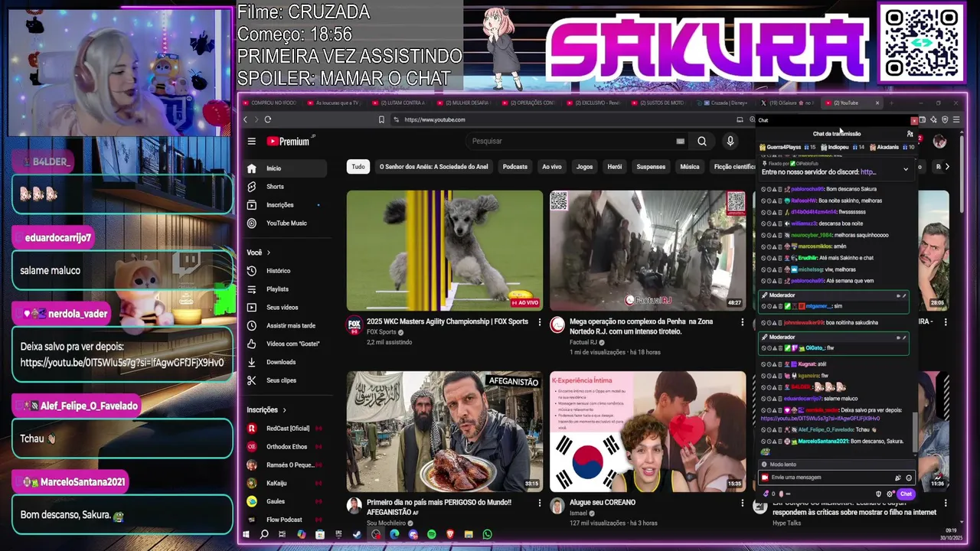The height and width of the screenshot is (551, 980).
Task: Start voice search with the microphone icon
Action: pyautogui.click(x=730, y=141)
